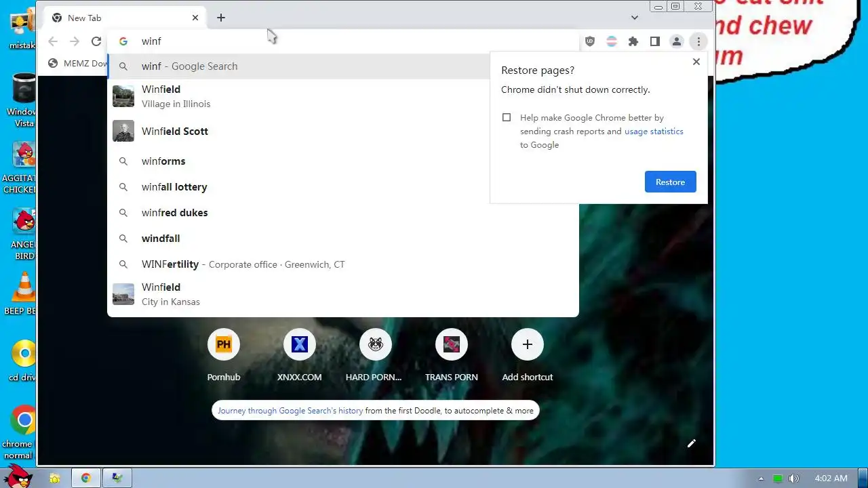Open the Windows Vista recycle bin icon
This screenshot has height=488, width=868.
(23, 100)
